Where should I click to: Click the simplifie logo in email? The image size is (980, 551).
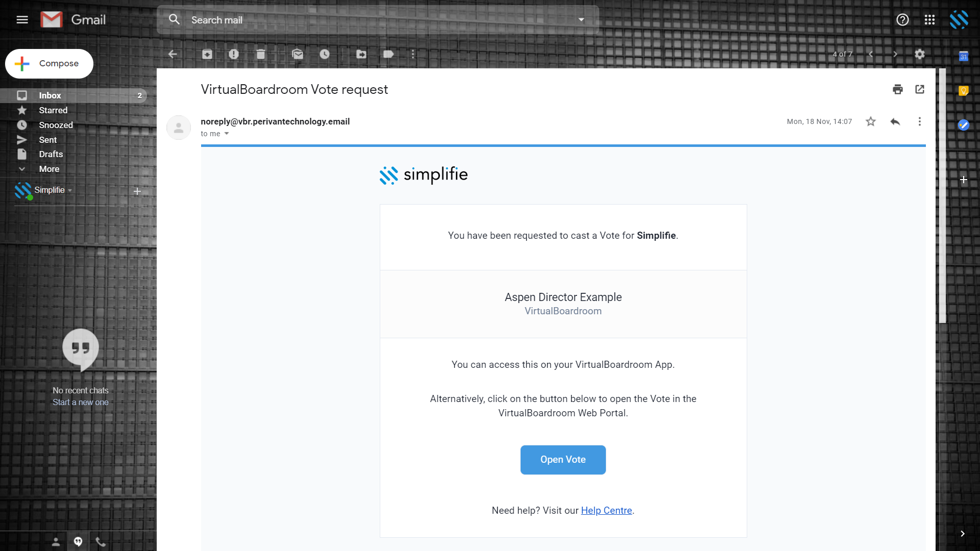pyautogui.click(x=424, y=175)
